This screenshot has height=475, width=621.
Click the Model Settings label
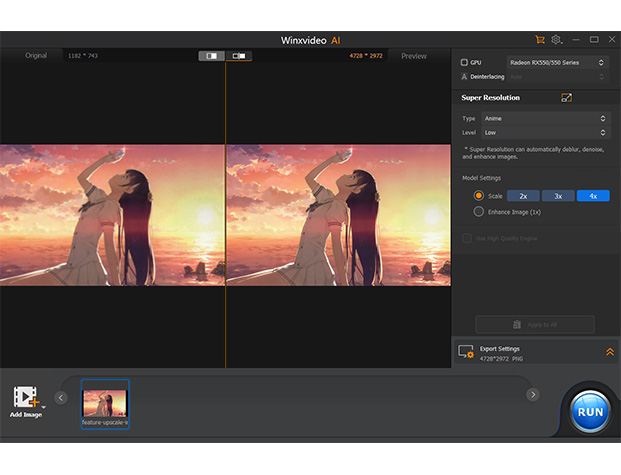[481, 178]
